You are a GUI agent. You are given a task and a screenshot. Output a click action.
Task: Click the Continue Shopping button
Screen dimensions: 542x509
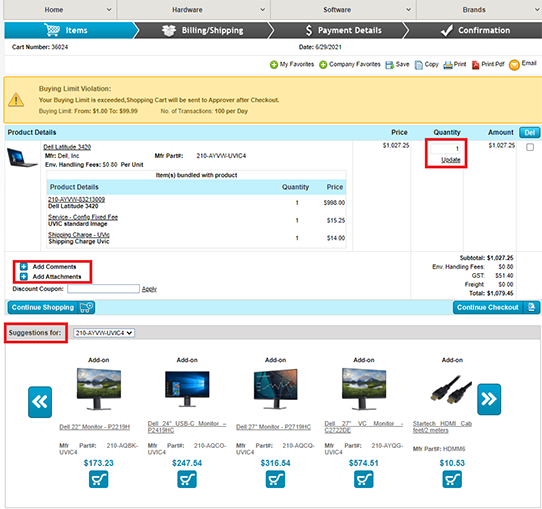(x=51, y=307)
